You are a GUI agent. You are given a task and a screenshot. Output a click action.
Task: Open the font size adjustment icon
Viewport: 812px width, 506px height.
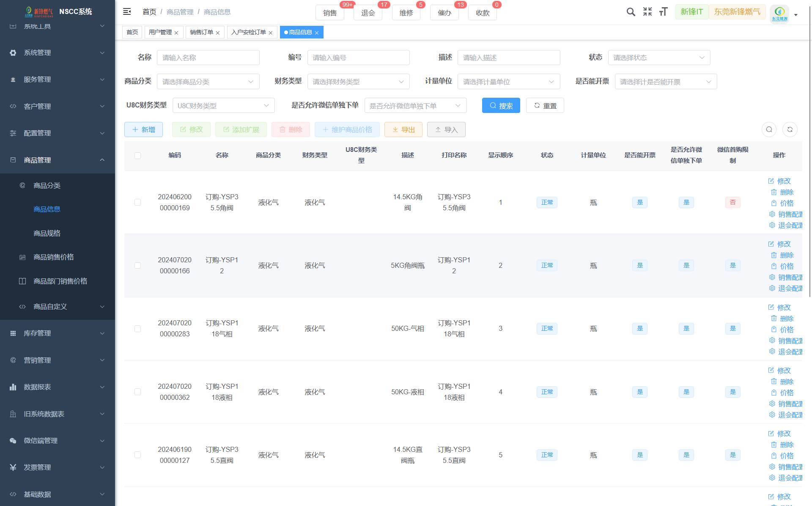coord(664,12)
